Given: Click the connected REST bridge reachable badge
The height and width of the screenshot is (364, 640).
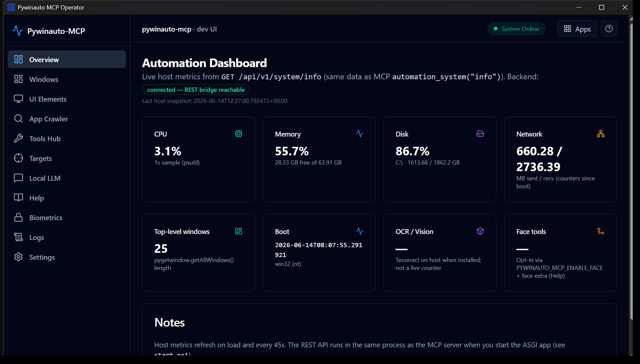Looking at the screenshot, I should (x=196, y=90).
